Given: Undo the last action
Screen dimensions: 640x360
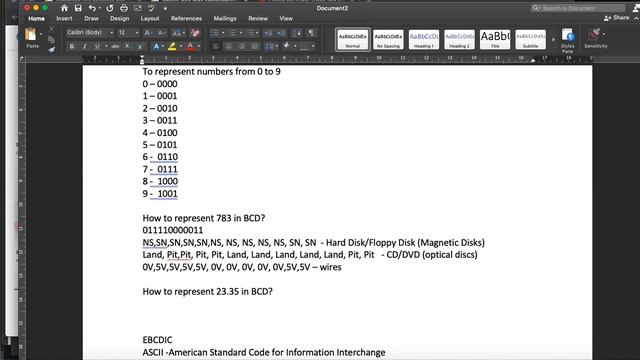Looking at the screenshot, I should point(92,8).
